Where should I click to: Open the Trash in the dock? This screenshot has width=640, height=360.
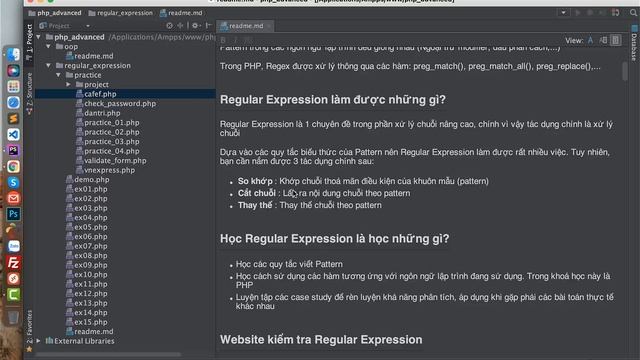tap(13, 317)
